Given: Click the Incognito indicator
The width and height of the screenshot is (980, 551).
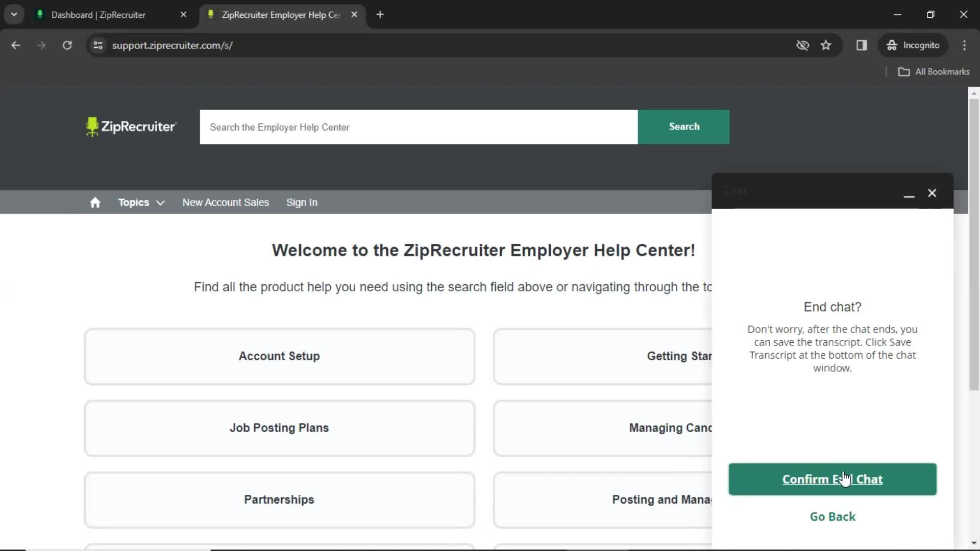Looking at the screenshot, I should point(913,45).
